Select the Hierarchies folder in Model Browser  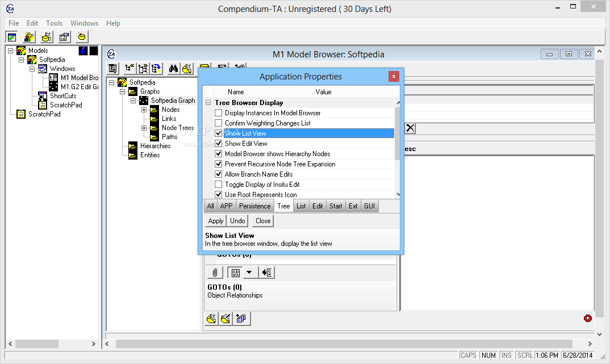155,146
